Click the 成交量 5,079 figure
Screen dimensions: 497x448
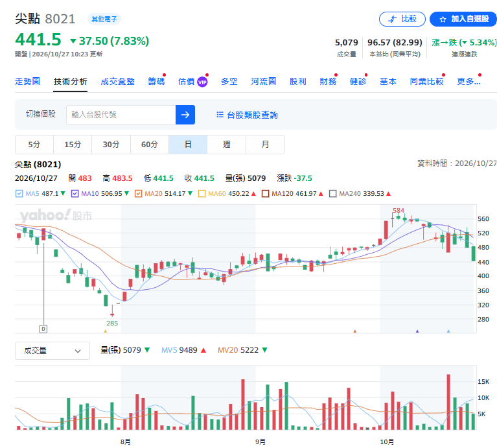point(347,43)
